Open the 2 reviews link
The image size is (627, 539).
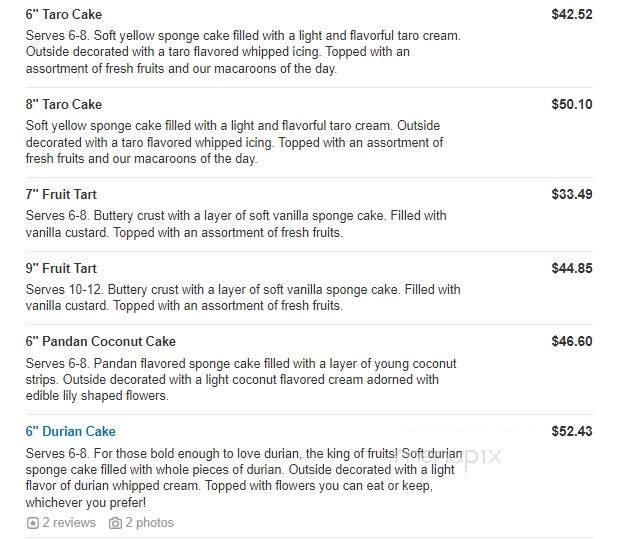point(68,523)
